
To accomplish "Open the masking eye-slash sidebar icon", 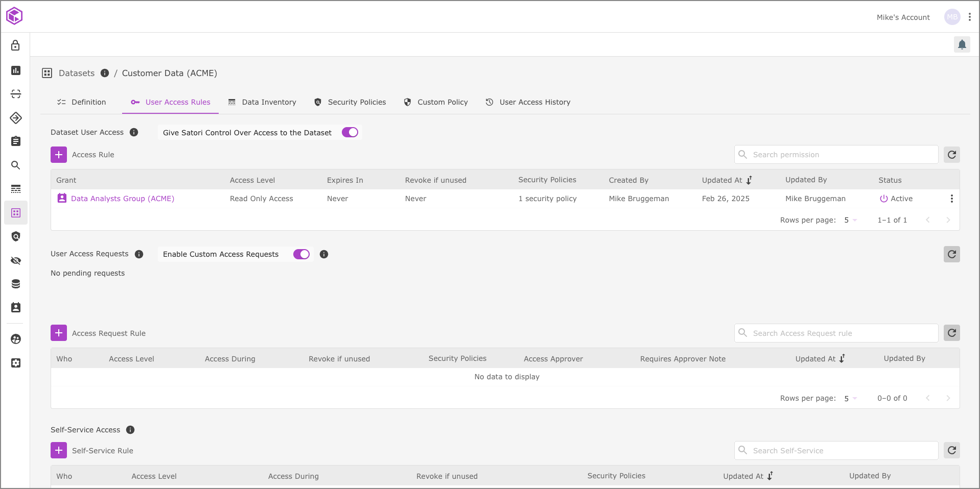I will 16,261.
